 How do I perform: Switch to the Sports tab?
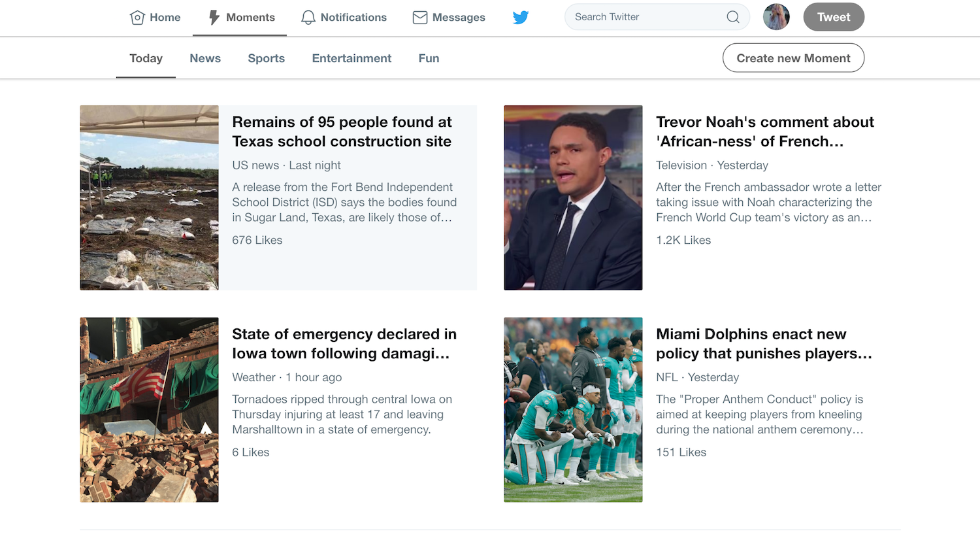pos(266,58)
